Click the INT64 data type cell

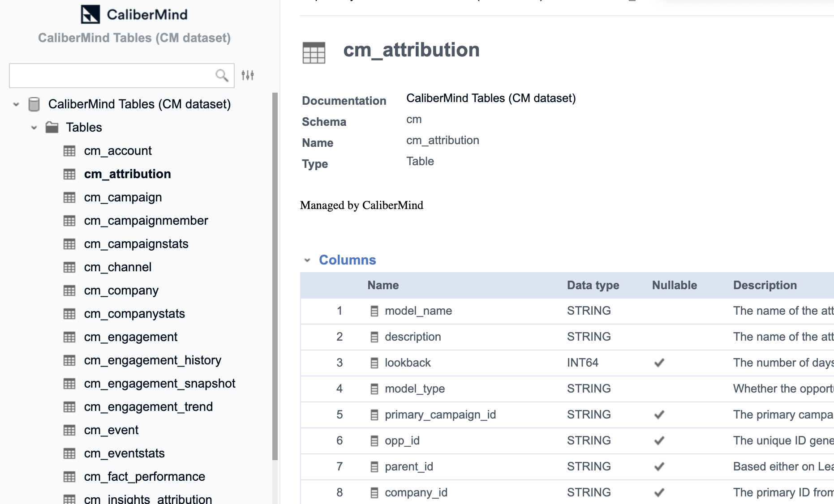click(583, 363)
